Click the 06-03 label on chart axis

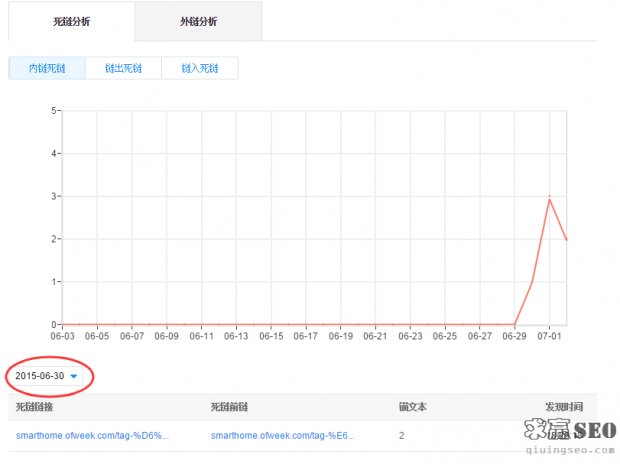pyautogui.click(x=62, y=336)
